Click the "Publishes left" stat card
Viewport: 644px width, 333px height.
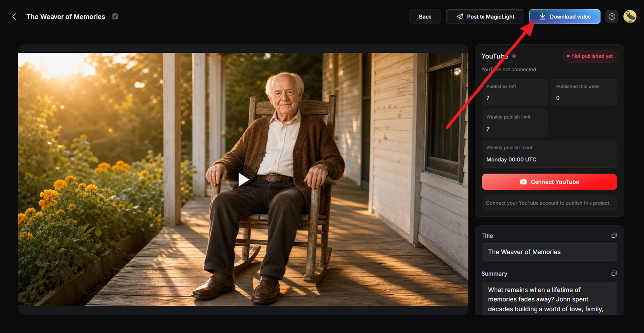point(514,93)
